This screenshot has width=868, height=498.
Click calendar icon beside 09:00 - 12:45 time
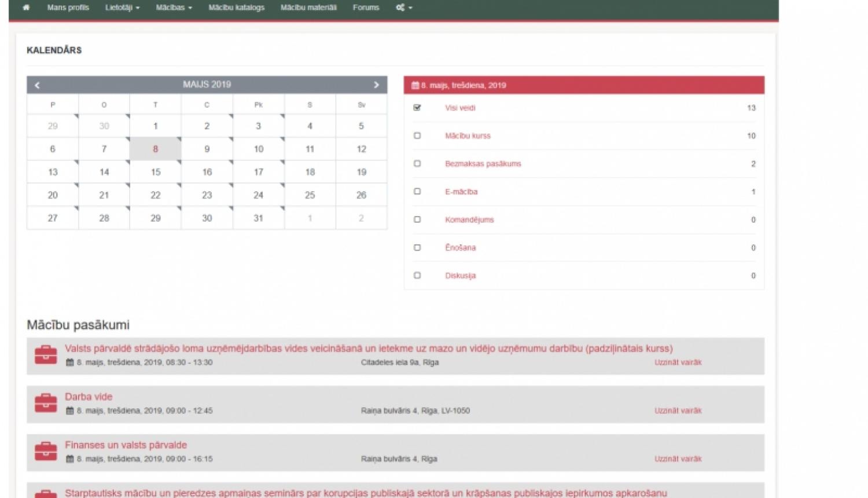[69, 411]
